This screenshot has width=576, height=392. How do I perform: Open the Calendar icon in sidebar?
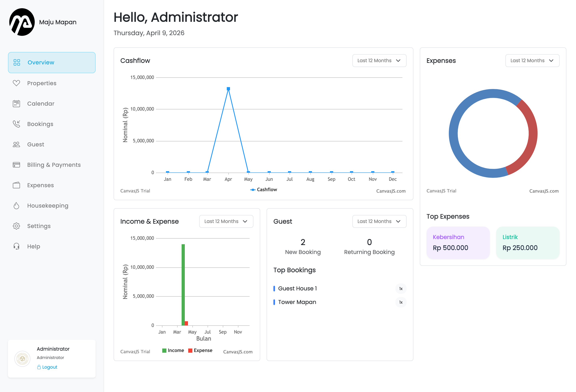pos(16,104)
